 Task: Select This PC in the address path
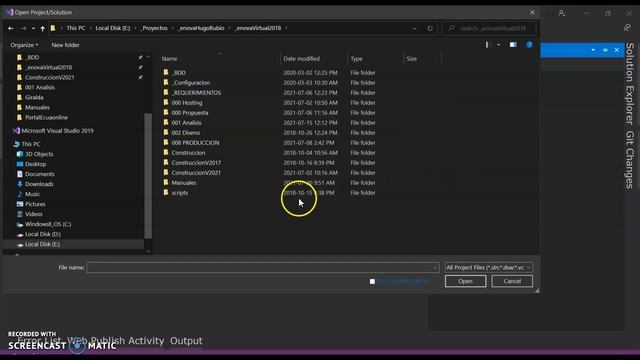[76, 28]
